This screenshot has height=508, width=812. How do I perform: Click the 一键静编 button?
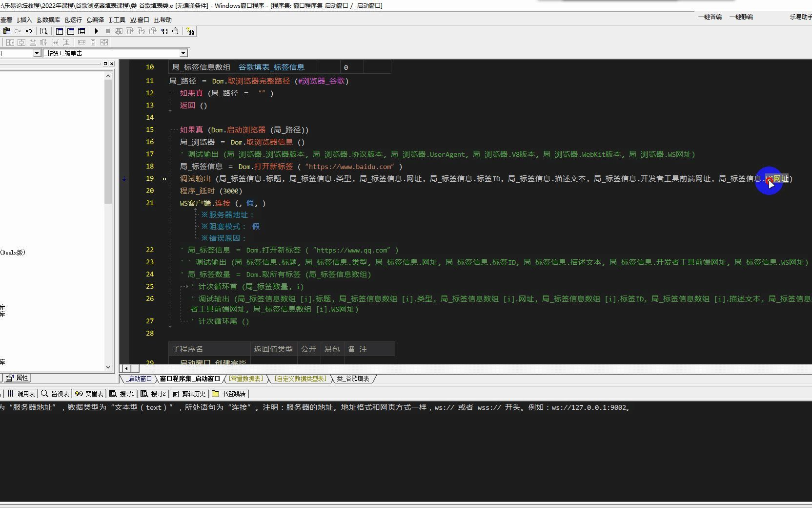pos(741,17)
